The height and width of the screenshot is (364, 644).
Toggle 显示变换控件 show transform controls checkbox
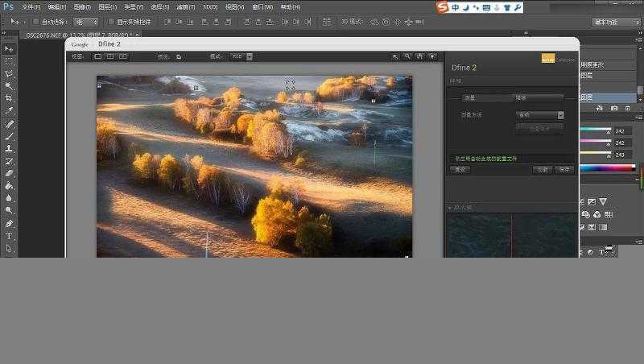(111, 22)
